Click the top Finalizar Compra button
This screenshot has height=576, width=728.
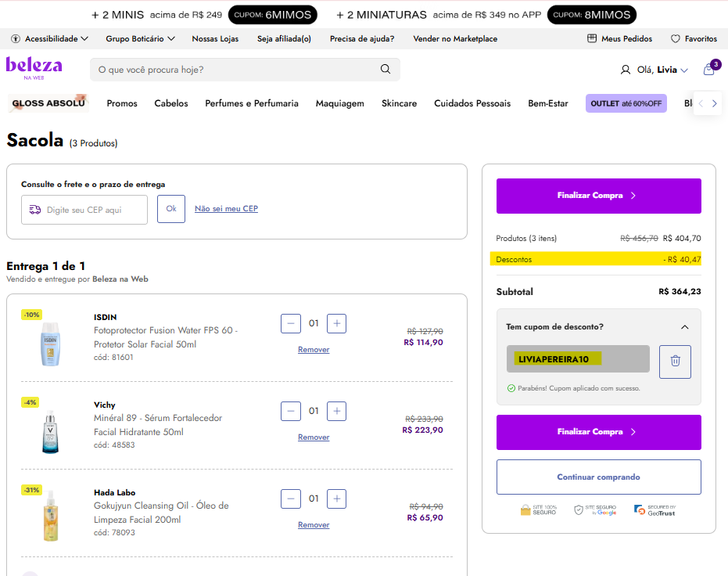598,196
